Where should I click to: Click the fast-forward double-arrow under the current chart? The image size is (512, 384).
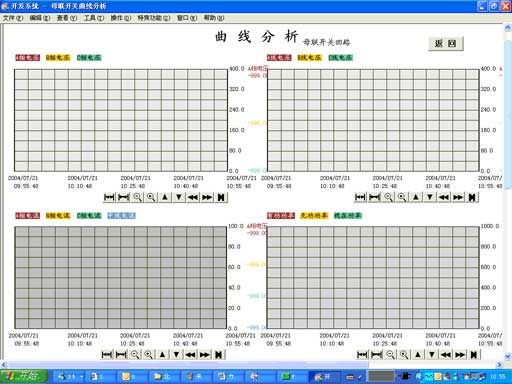pos(205,355)
